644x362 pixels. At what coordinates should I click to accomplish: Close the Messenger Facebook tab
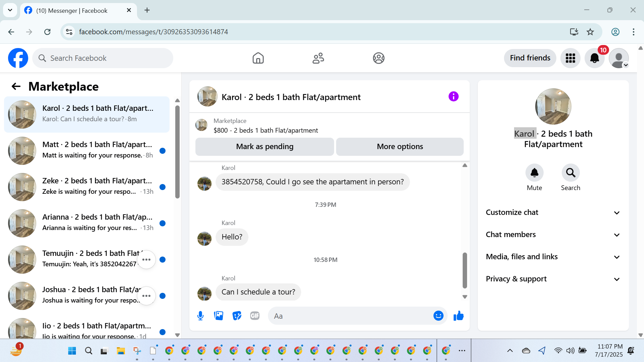coord(129,10)
